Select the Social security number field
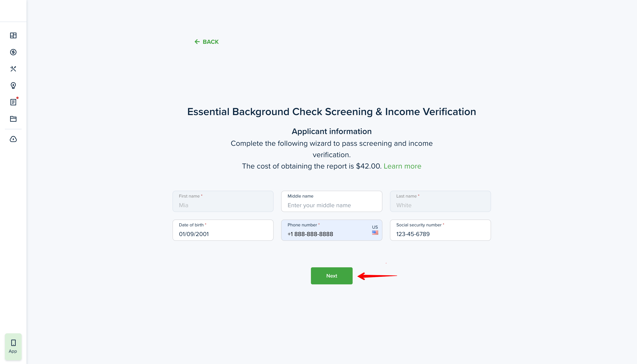This screenshot has width=637, height=364. click(440, 234)
